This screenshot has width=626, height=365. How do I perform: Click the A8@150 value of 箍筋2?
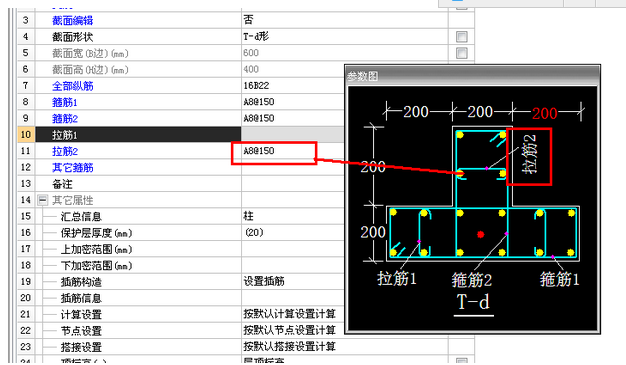[x=259, y=118]
